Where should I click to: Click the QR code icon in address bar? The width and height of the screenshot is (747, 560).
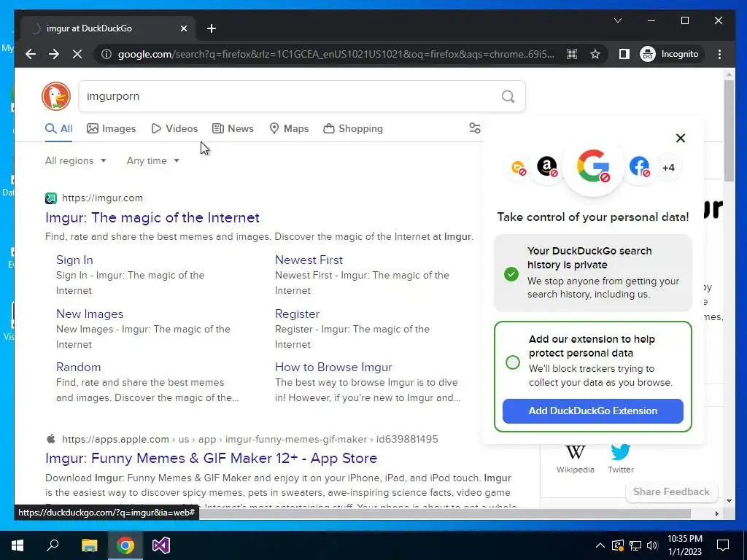[x=572, y=54]
